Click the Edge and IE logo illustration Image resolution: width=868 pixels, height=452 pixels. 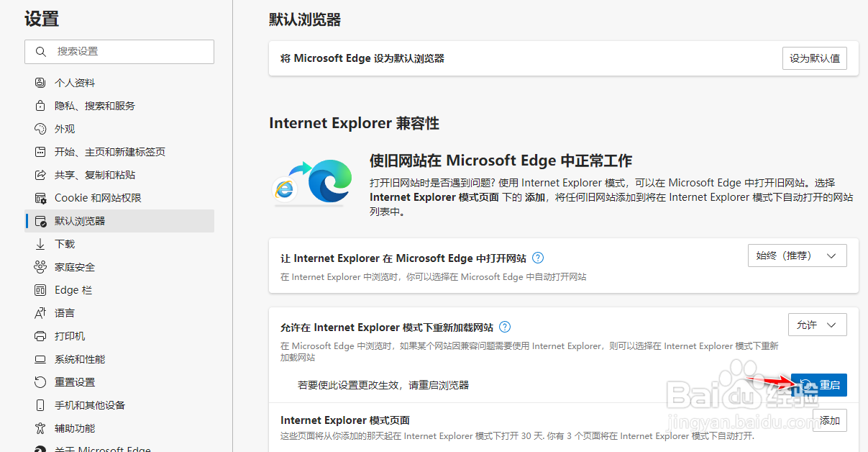pos(314,182)
